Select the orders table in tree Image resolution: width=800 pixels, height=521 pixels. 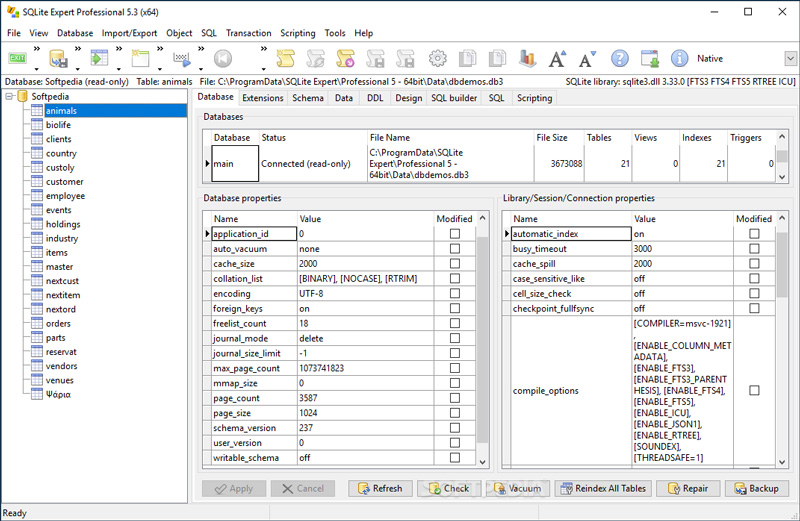click(x=58, y=324)
